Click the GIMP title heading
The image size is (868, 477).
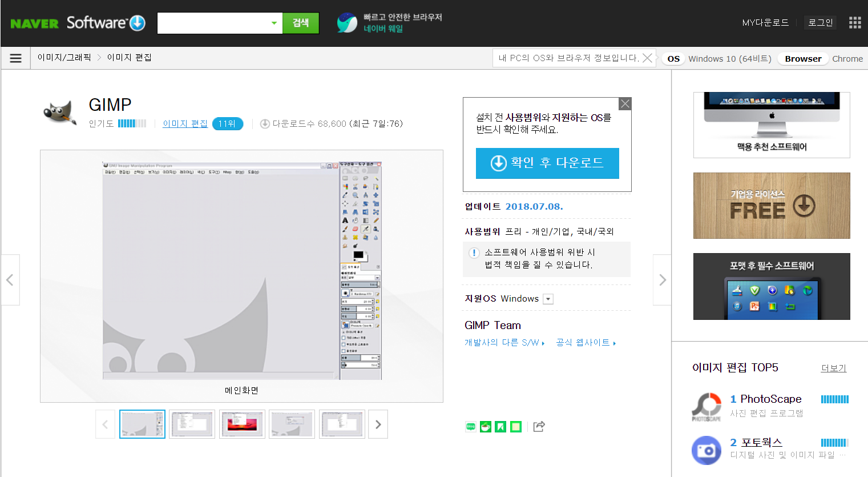tap(110, 105)
